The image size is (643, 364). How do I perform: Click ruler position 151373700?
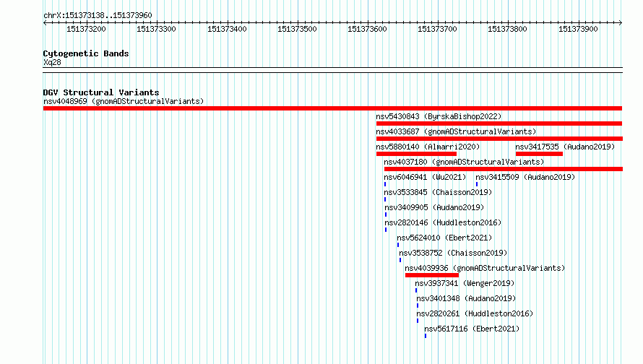pyautogui.click(x=437, y=29)
